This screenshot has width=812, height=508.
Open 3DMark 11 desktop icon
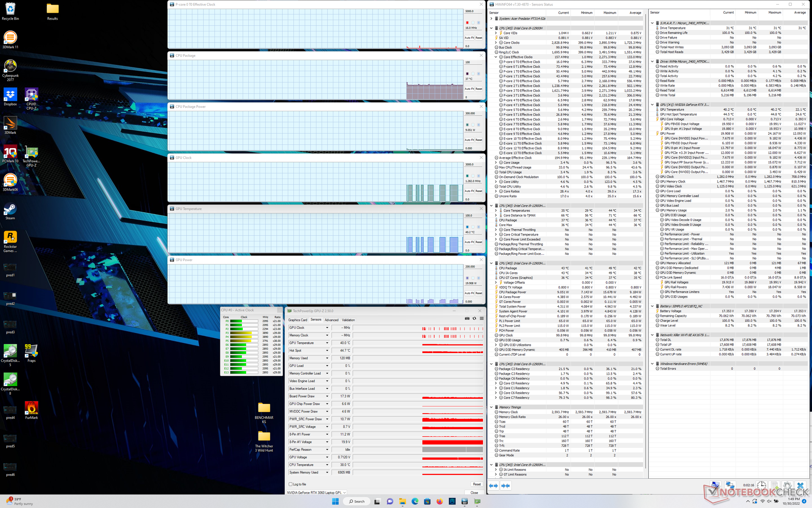tap(10, 40)
